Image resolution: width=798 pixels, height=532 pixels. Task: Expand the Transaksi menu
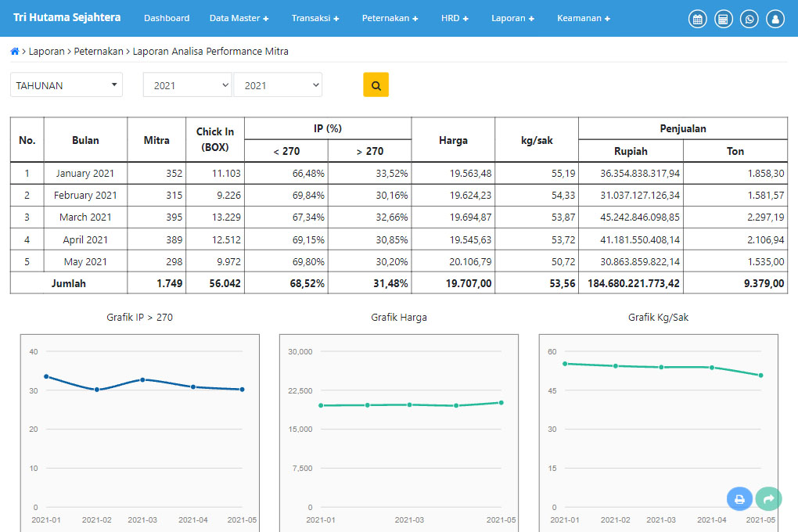(x=315, y=18)
